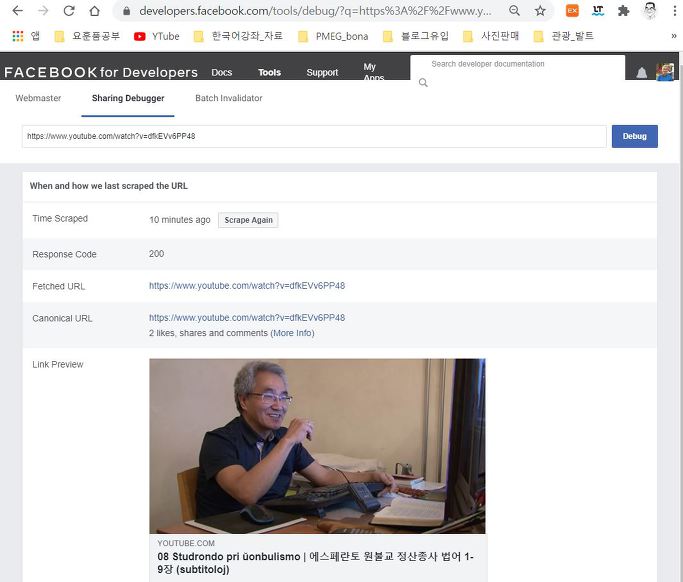Open the PMEG_bona bookmark folder
Screen dimensions: 683x582
[x=333, y=36]
